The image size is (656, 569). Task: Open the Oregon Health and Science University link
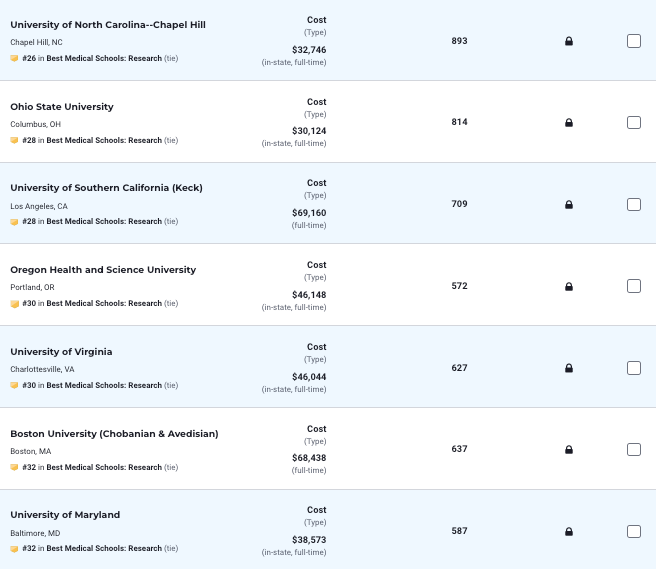point(103,270)
